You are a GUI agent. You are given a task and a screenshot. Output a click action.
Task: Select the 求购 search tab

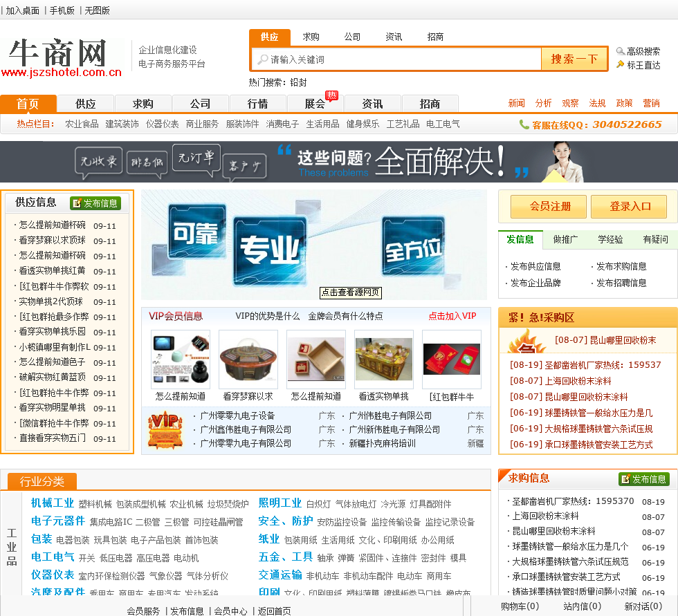click(x=311, y=37)
